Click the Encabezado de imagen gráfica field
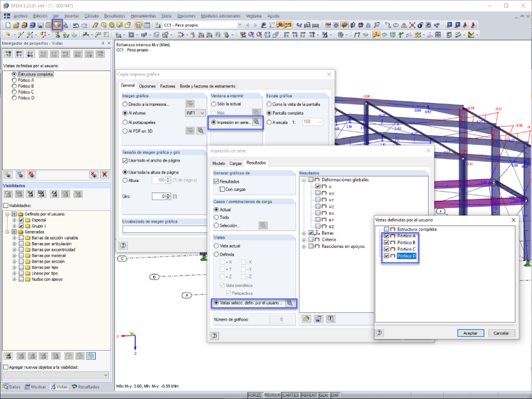This screenshot has width=532, height=399. coord(164,230)
